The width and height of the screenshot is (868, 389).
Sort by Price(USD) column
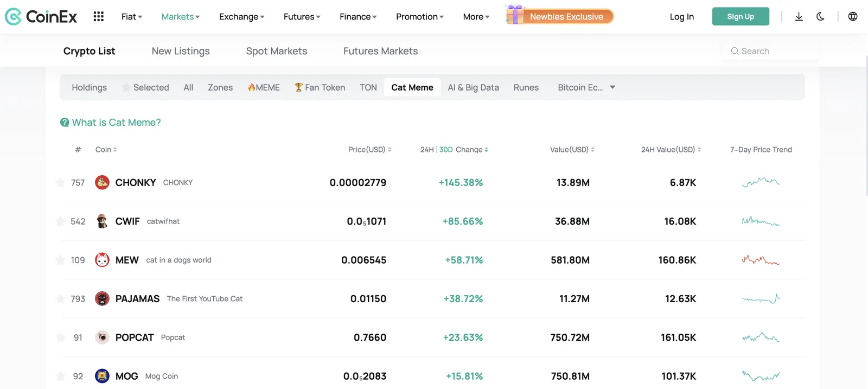click(x=369, y=150)
